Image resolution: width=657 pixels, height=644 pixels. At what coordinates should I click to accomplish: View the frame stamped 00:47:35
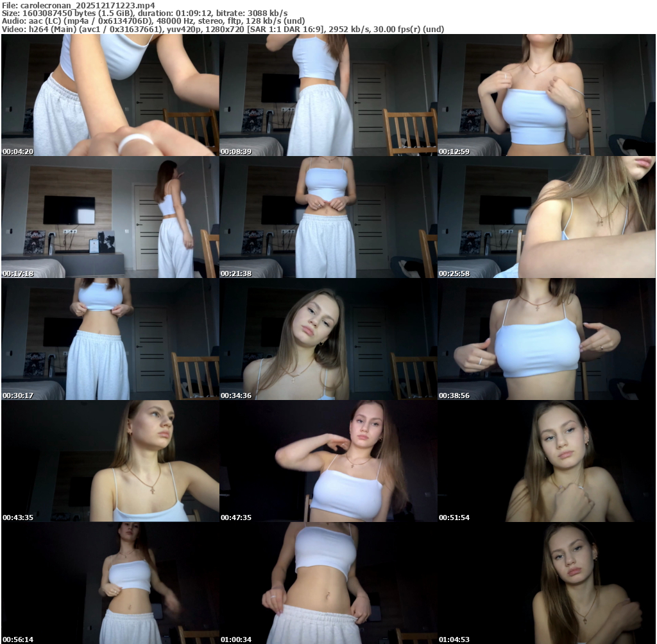[x=328, y=461]
